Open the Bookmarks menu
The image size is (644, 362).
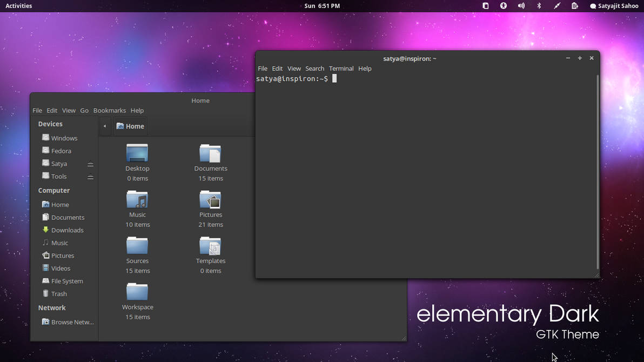(109, 111)
